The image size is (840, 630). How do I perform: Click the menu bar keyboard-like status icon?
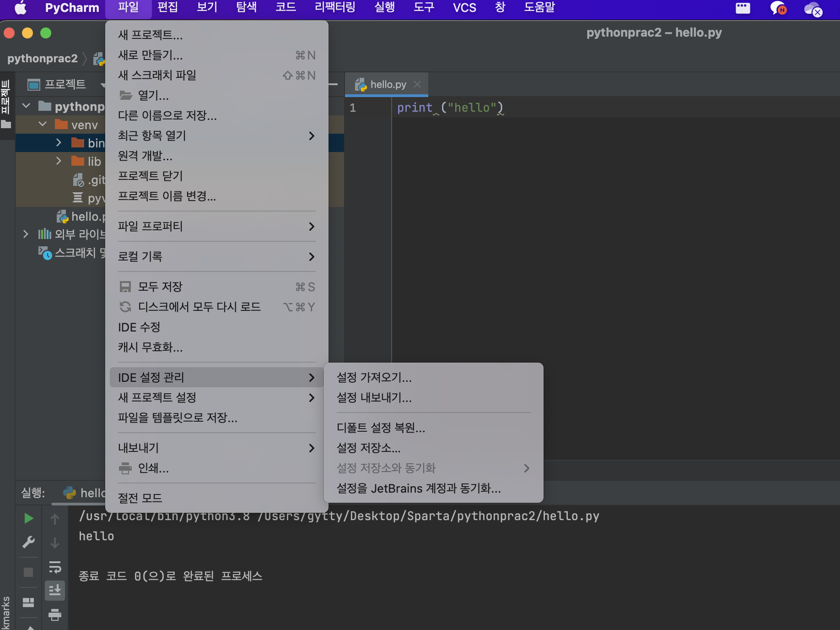(743, 8)
